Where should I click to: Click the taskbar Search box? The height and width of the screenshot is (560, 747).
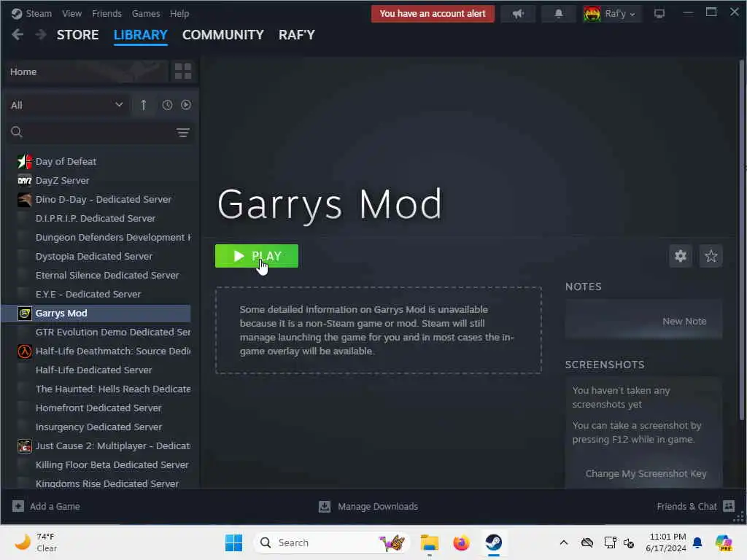[332, 542]
